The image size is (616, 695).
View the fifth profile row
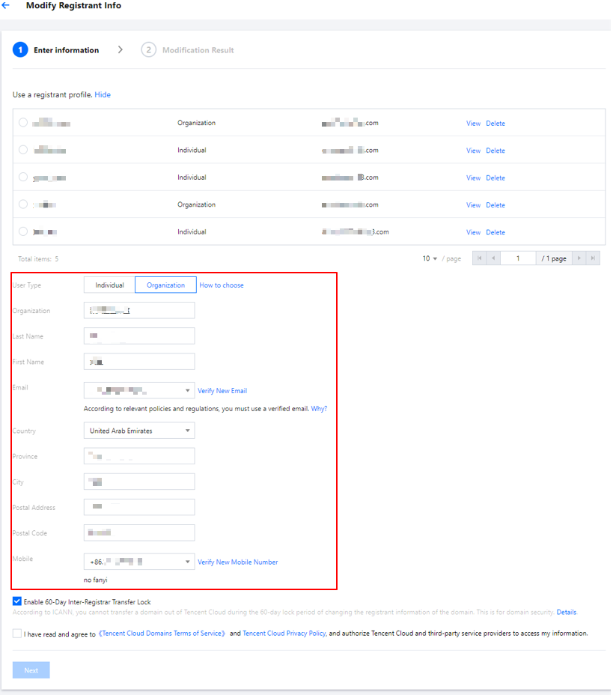pyautogui.click(x=473, y=233)
